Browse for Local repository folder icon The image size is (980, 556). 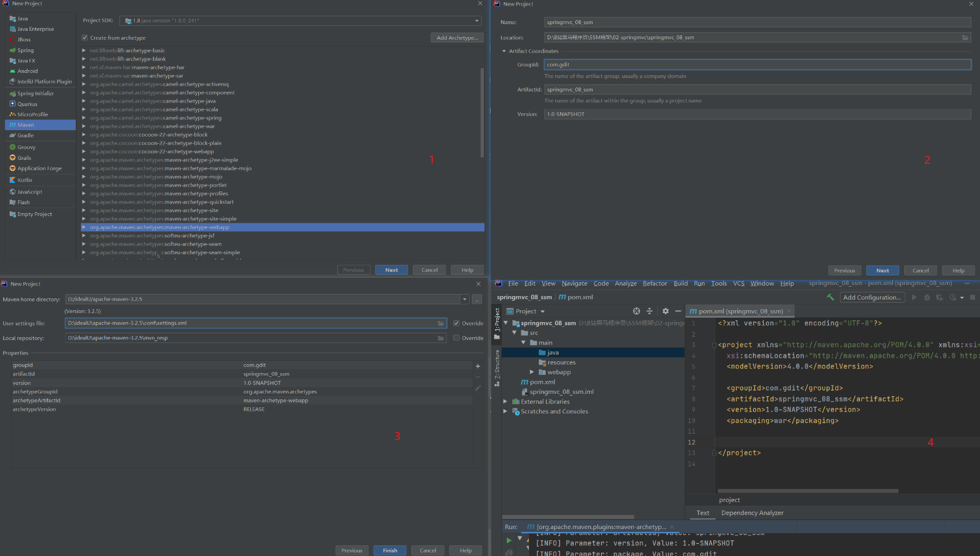[x=441, y=338]
